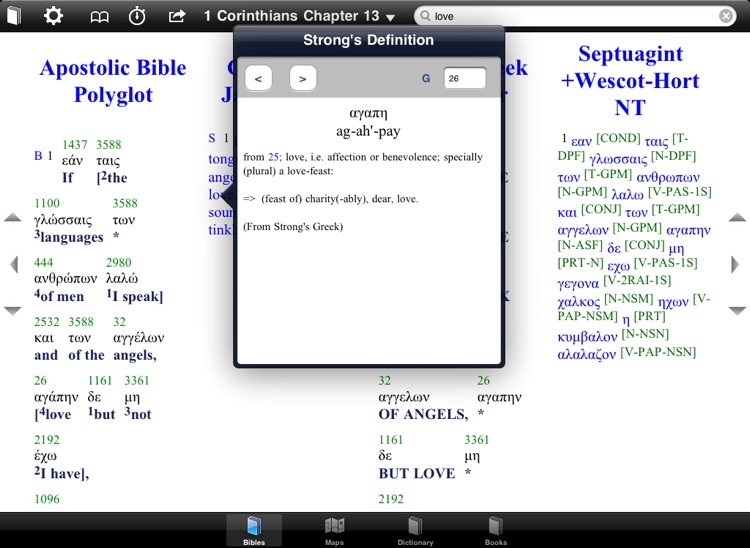750x548 pixels.
Task: Go to next Strong's definition
Action: (x=303, y=78)
